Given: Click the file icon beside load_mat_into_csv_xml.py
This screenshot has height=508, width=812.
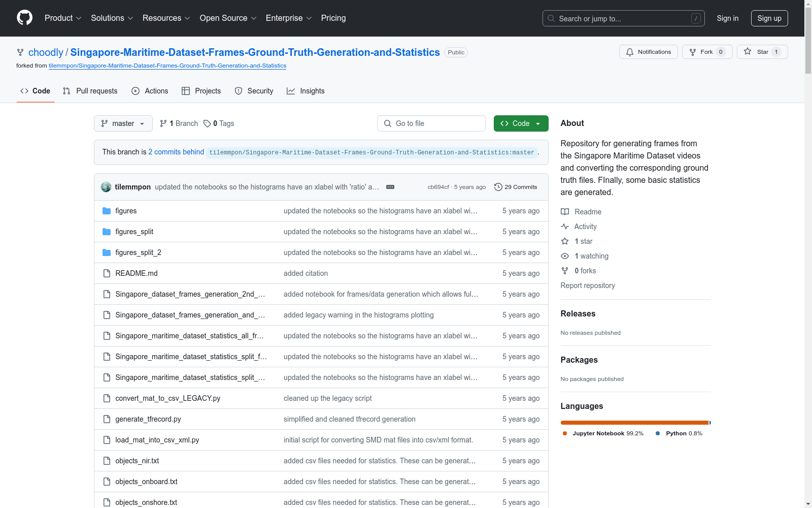Looking at the screenshot, I should (x=107, y=440).
